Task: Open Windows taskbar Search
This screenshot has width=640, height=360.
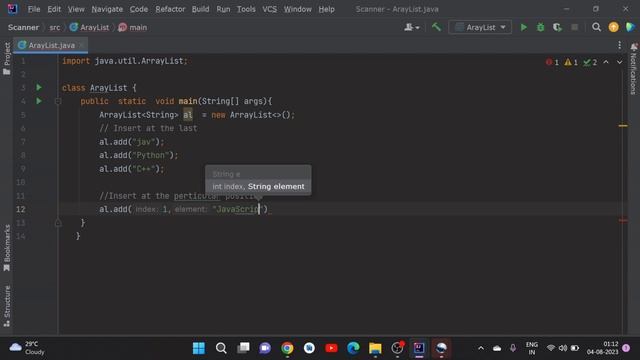Action: pyautogui.click(x=221, y=348)
